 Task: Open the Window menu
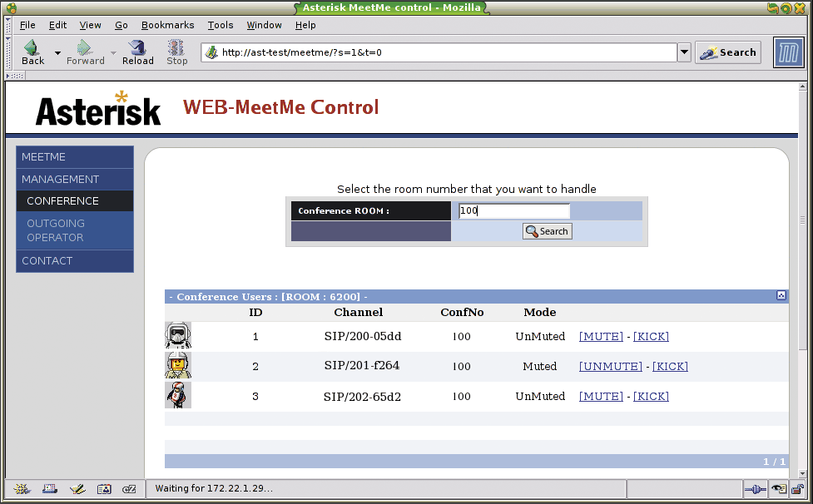264,25
